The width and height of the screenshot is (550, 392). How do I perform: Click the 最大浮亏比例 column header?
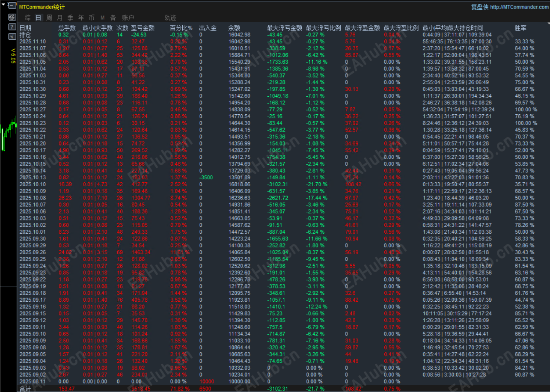pyautogui.click(x=324, y=28)
